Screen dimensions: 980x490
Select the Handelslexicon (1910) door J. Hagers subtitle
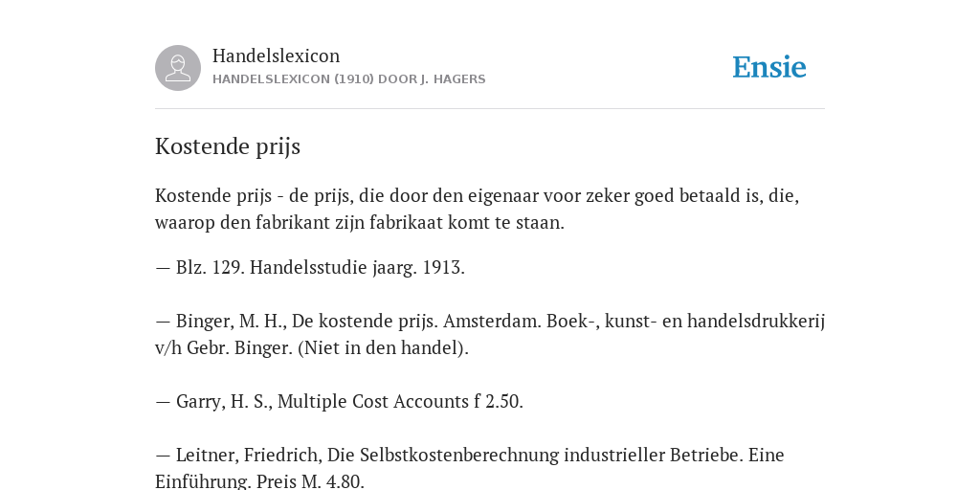[x=348, y=79]
